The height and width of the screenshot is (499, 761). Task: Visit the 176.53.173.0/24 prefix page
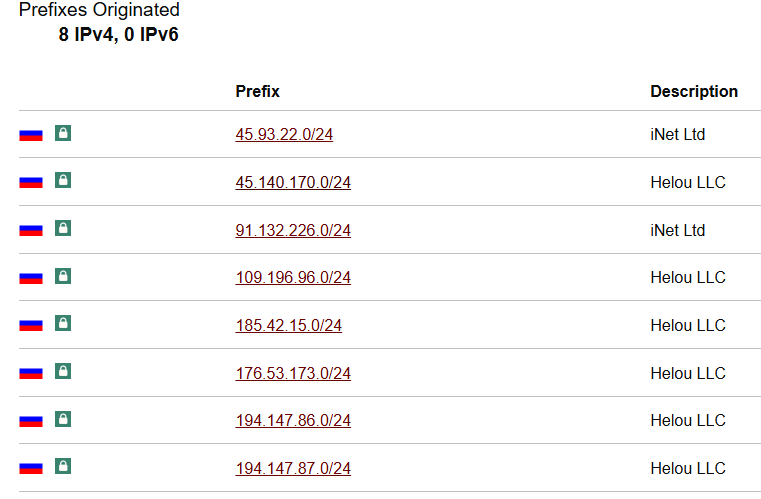click(293, 373)
